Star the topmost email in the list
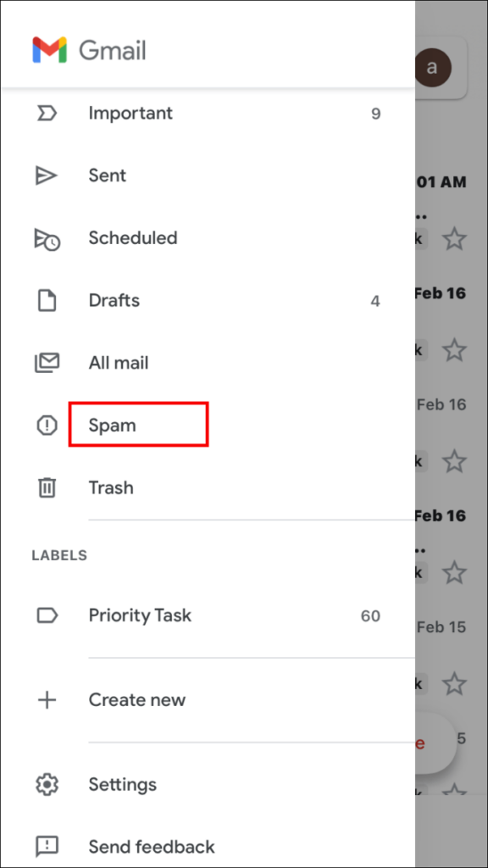Screen dimensions: 488x868 click(x=454, y=240)
